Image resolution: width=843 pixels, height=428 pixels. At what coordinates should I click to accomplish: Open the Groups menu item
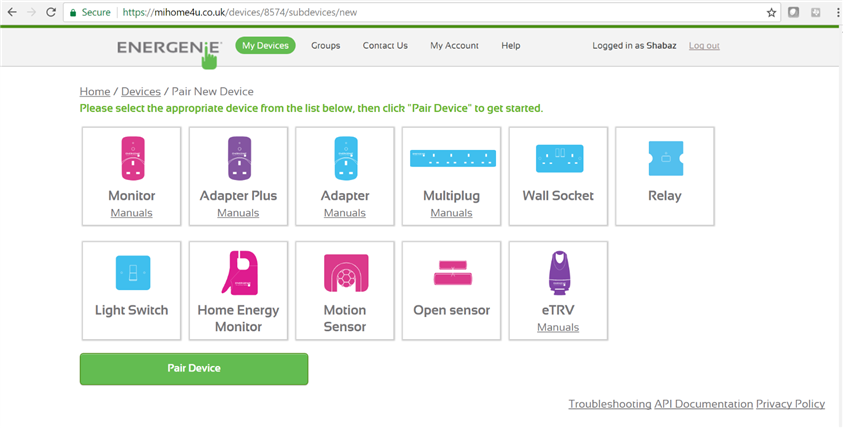point(326,46)
